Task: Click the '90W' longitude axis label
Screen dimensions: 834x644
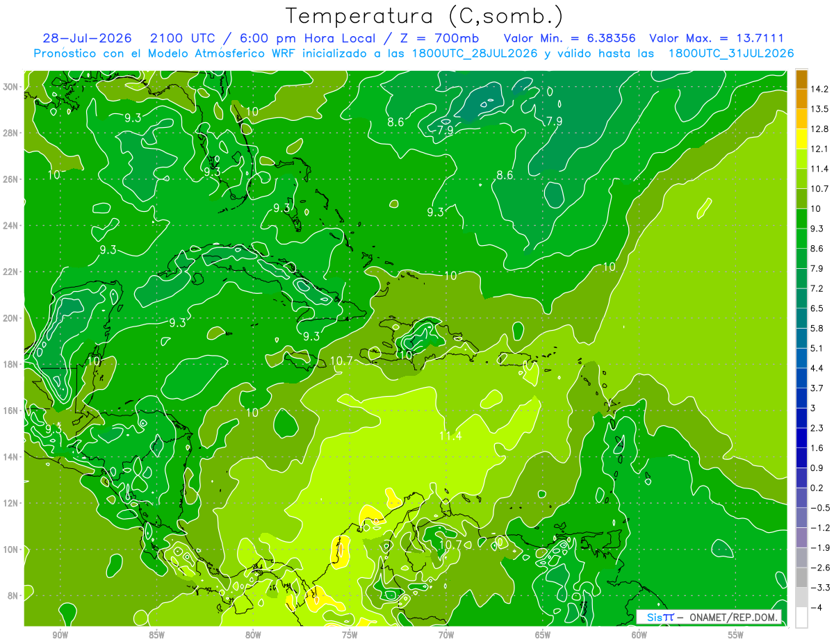Action: pyautogui.click(x=60, y=635)
